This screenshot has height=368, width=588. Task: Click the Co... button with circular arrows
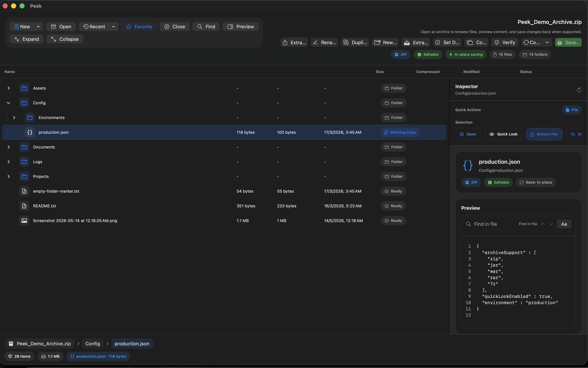[x=532, y=42]
